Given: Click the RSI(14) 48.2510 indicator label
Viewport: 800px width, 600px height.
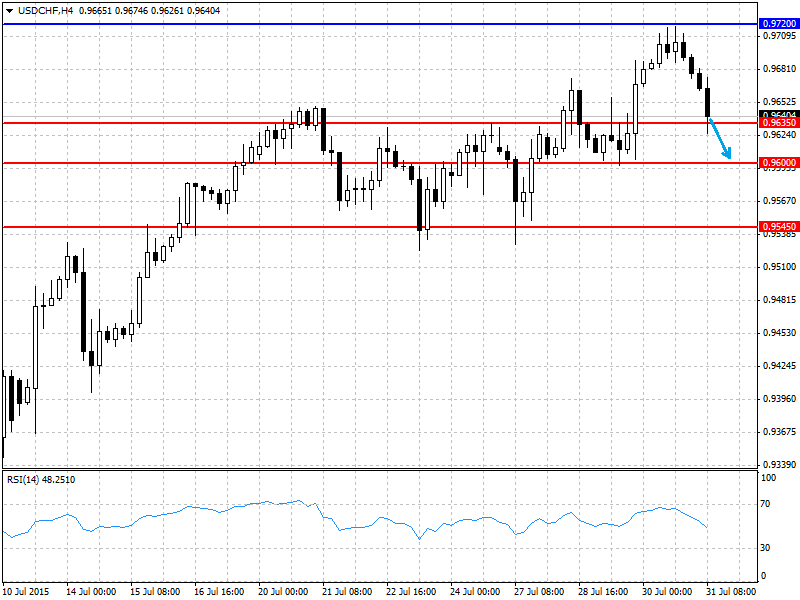Looking at the screenshot, I should point(41,480).
